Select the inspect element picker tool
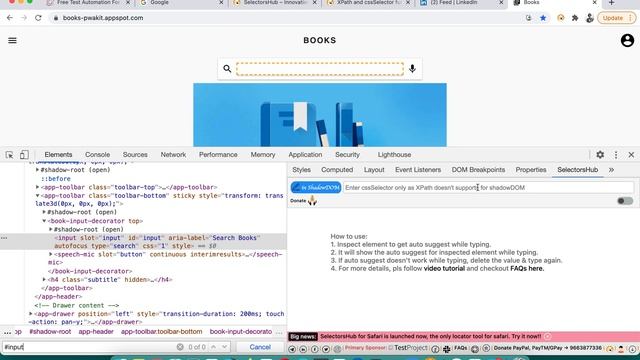Image resolution: width=640 pixels, height=360 pixels. (x=9, y=155)
